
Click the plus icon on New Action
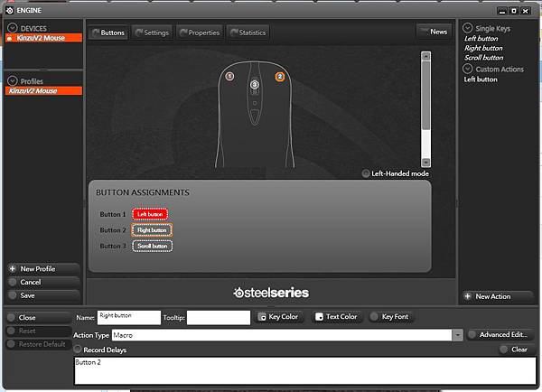[467, 296]
